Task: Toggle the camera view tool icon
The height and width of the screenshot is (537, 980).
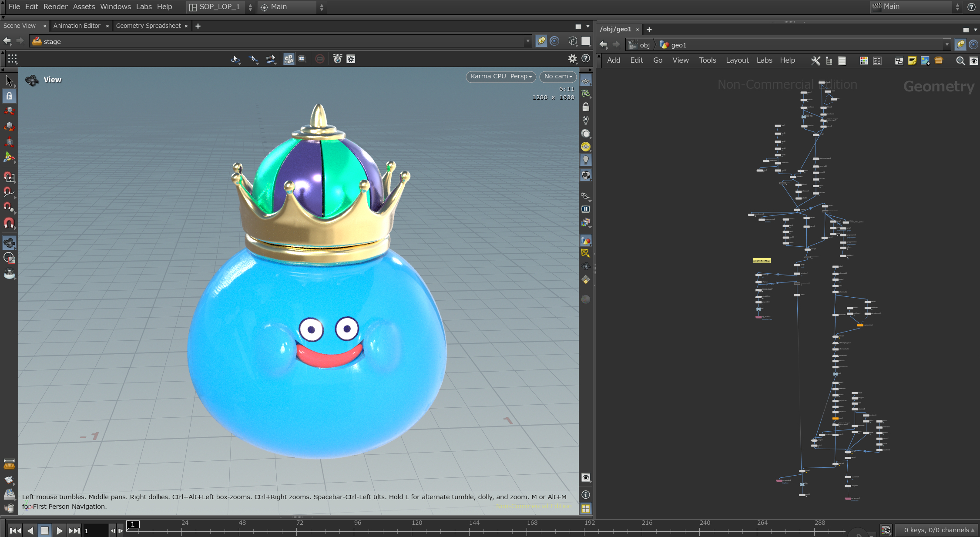Action: (289, 59)
